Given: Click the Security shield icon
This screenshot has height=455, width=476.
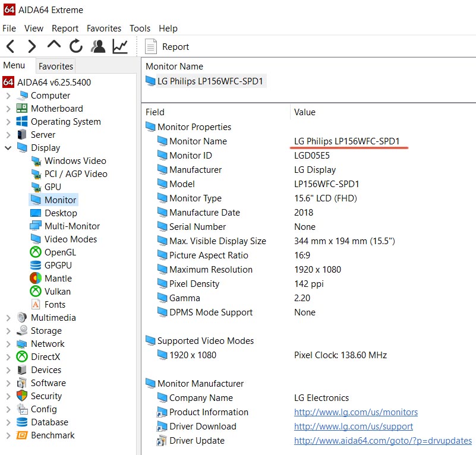Looking at the screenshot, I should coord(22,396).
